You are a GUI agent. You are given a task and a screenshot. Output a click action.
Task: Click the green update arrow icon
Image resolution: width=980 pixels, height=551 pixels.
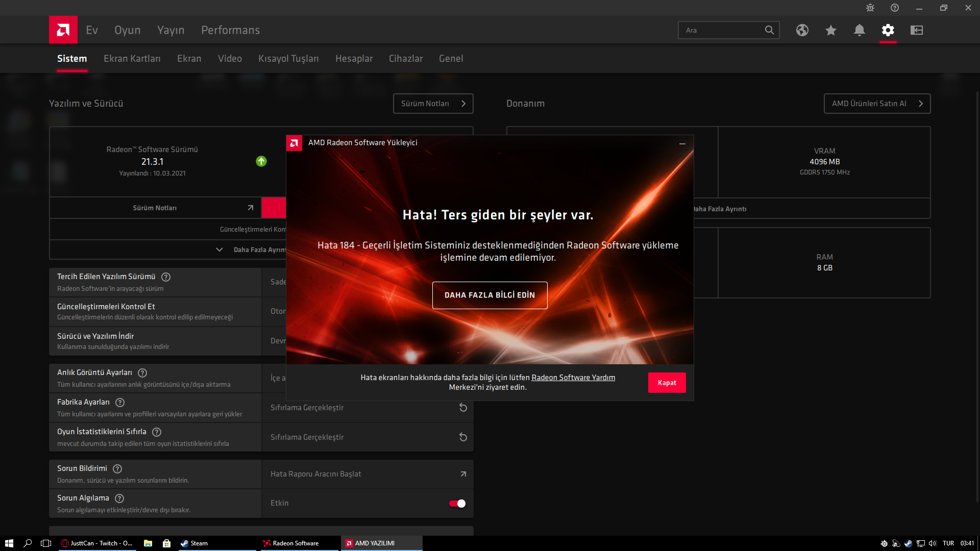261,161
